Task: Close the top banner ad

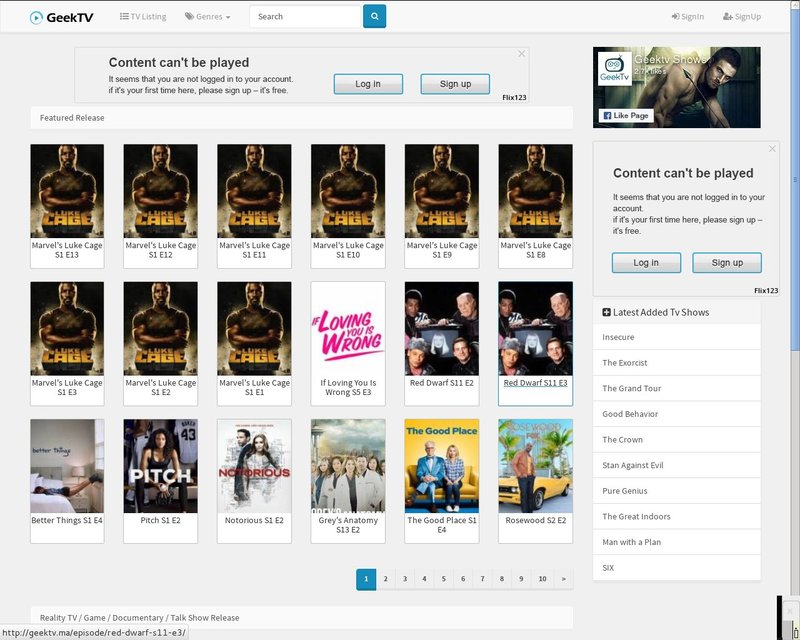Action: point(521,54)
